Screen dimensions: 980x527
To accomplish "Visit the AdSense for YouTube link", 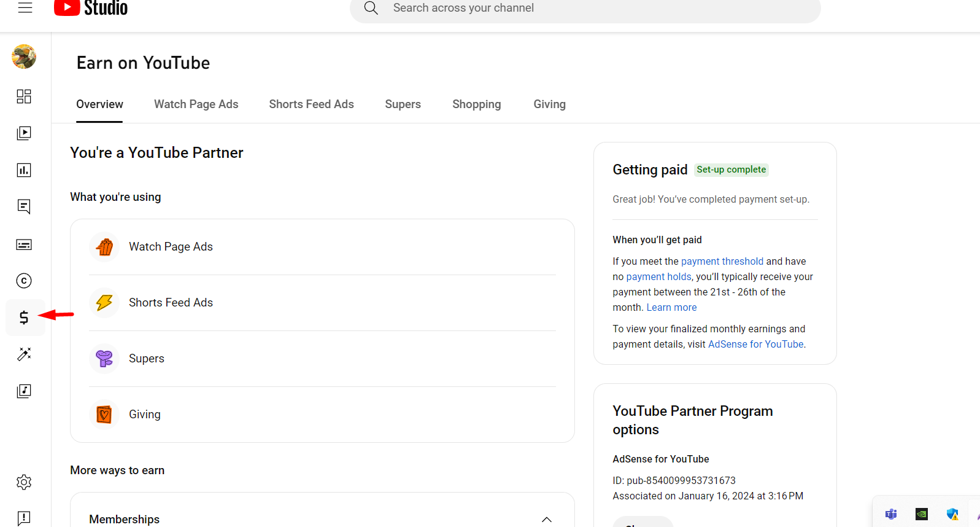I will click(x=756, y=344).
